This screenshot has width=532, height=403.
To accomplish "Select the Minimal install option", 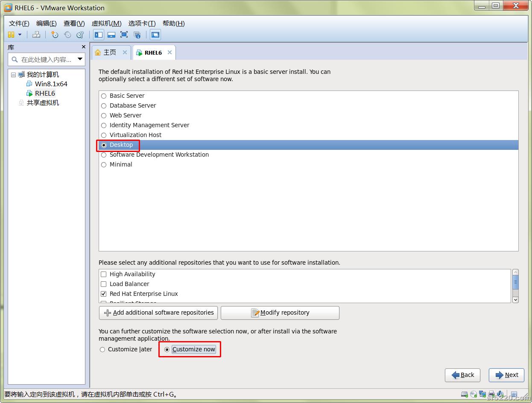I will point(104,165).
